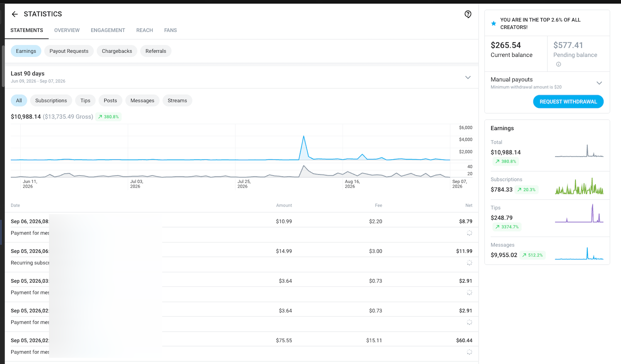Click the Request Withdrawal button

(568, 102)
